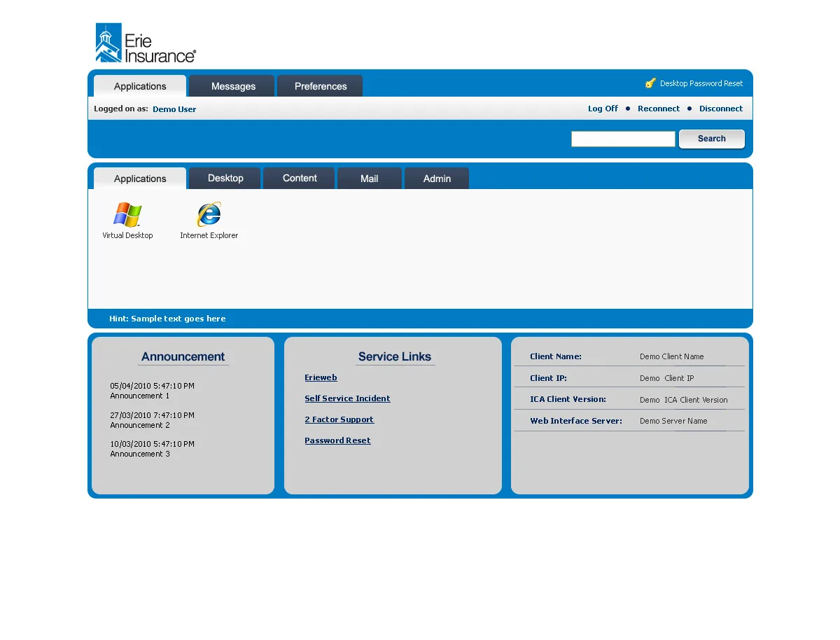This screenshot has width=840, height=640.
Task: Open the Erieweb service link
Action: (321, 377)
